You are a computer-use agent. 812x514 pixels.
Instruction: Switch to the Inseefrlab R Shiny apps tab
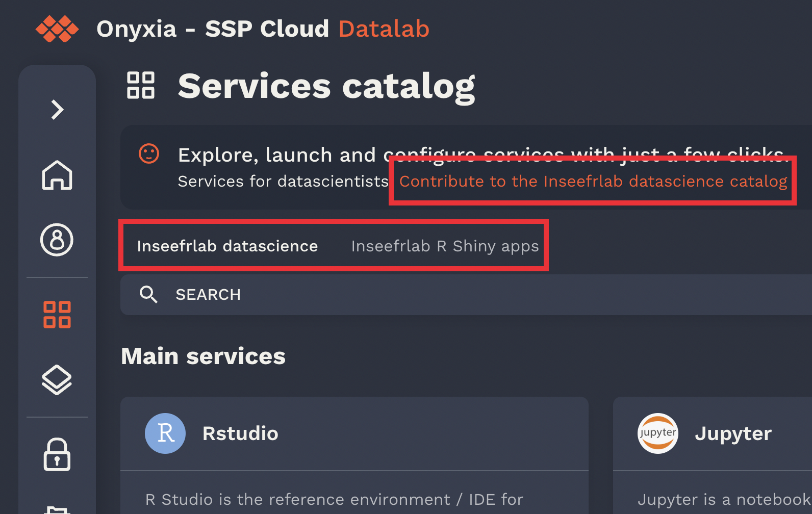(x=445, y=246)
